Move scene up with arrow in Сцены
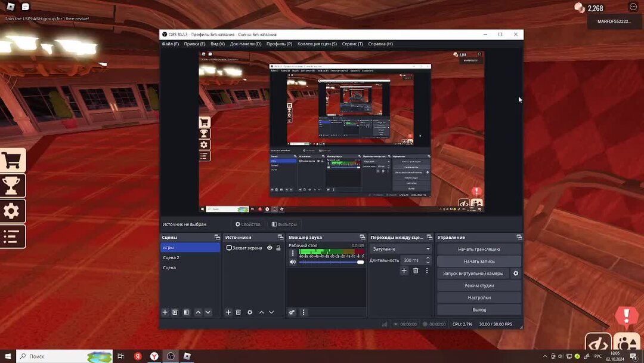The height and width of the screenshot is (363, 644). (198, 312)
